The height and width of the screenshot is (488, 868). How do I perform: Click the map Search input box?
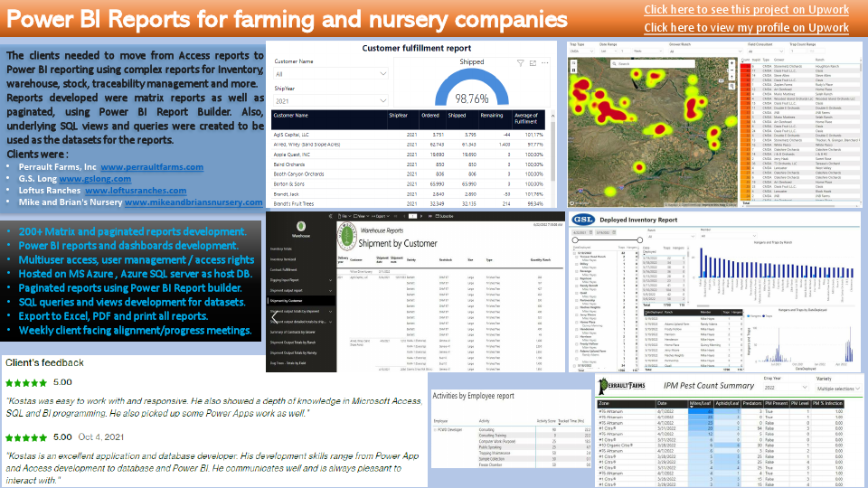coord(653,63)
